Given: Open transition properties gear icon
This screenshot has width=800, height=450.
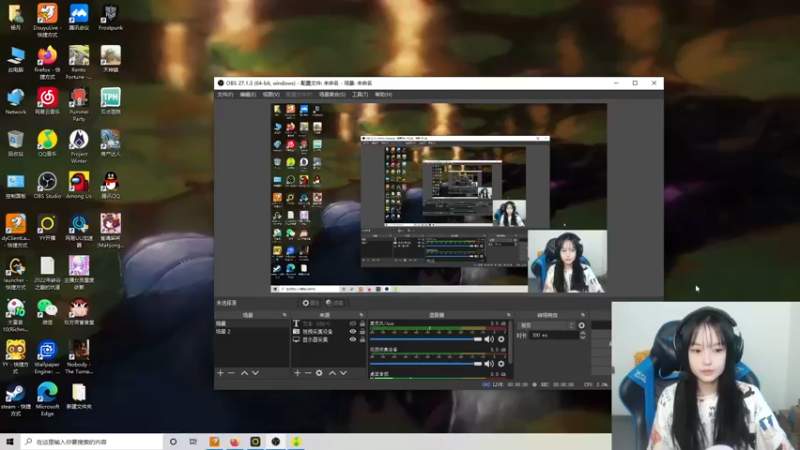Looking at the screenshot, I should [x=582, y=325].
